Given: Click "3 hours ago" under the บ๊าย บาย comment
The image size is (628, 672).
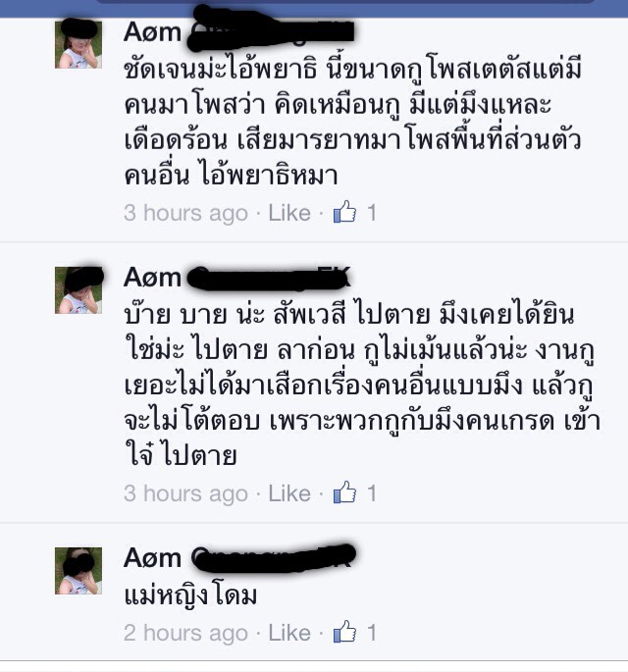Looking at the screenshot, I should pos(185,493).
